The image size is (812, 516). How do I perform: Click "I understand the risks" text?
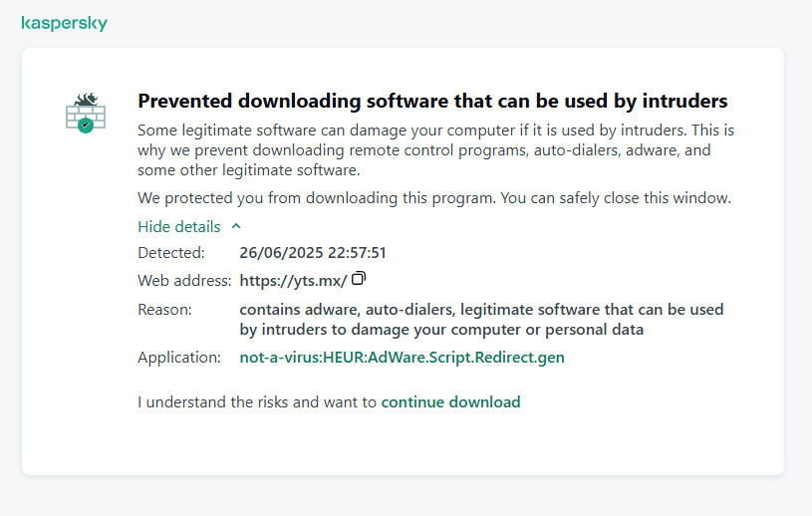tap(257, 402)
